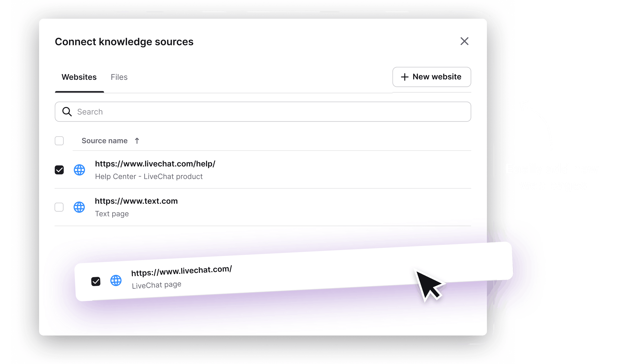Check the www.text.com source
The image size is (618, 364).
(59, 207)
